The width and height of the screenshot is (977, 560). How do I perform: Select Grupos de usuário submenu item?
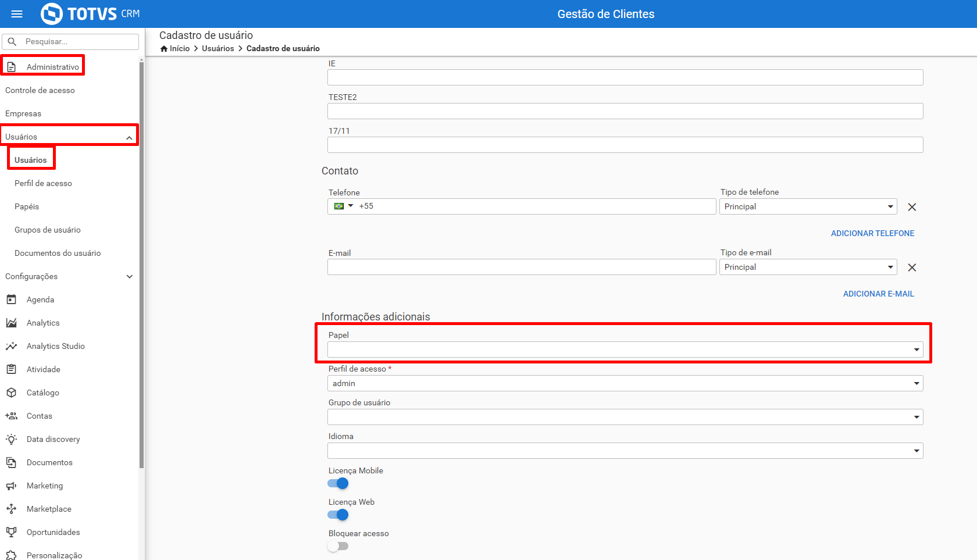coord(48,230)
